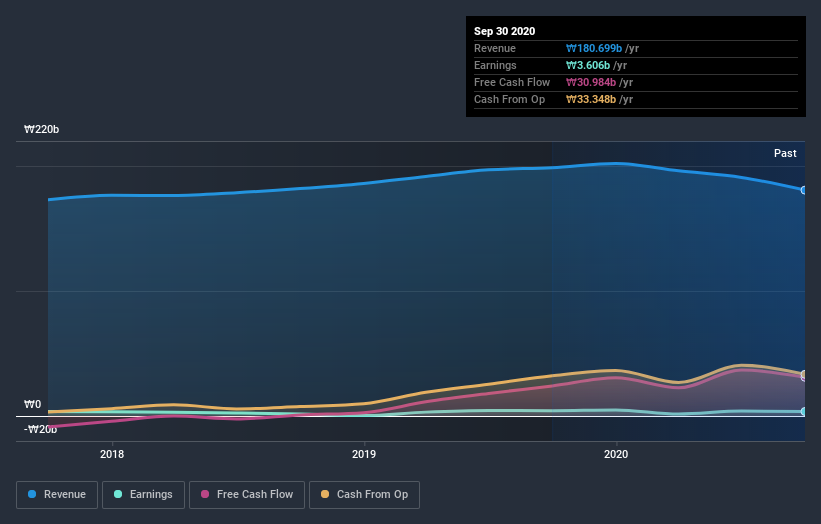Screen dimensions: 821x524
Task: Click the ₩30.984b free cash flow value
Action: (591, 82)
